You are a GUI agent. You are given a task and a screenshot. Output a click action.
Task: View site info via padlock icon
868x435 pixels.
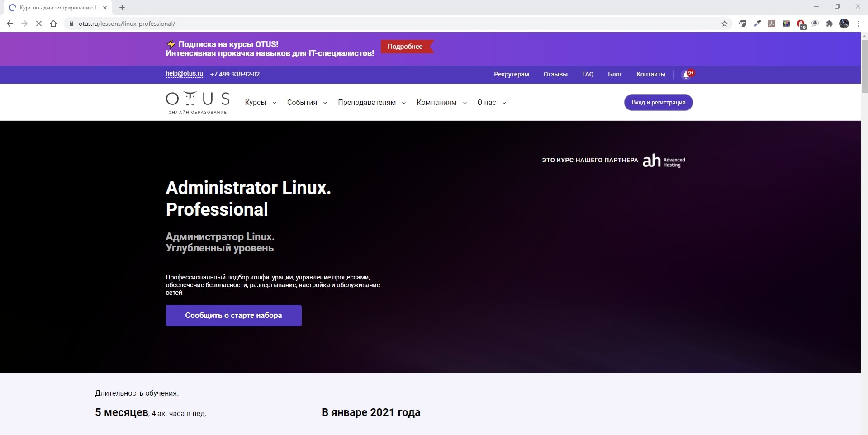tap(71, 24)
